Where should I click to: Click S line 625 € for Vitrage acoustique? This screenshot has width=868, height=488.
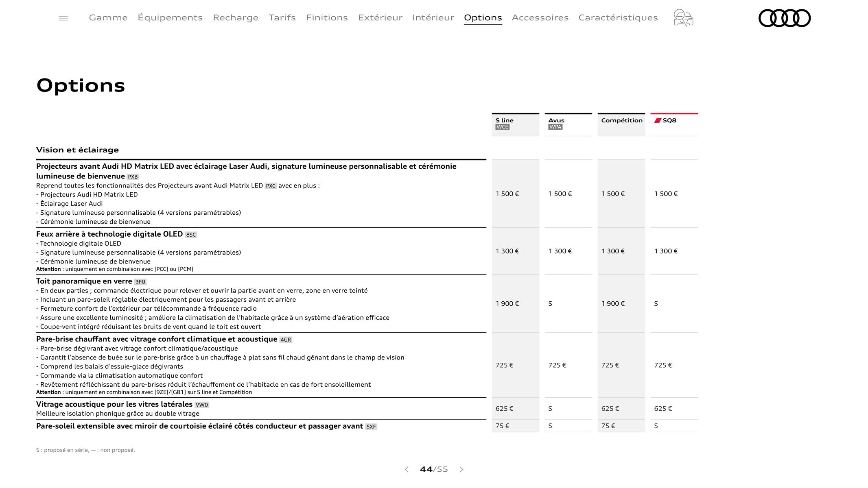[505, 409]
